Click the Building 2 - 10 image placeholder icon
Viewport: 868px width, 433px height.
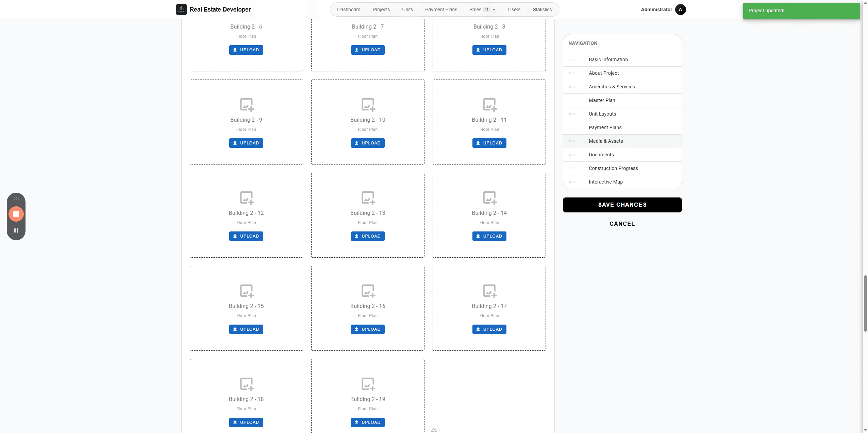pos(368,105)
